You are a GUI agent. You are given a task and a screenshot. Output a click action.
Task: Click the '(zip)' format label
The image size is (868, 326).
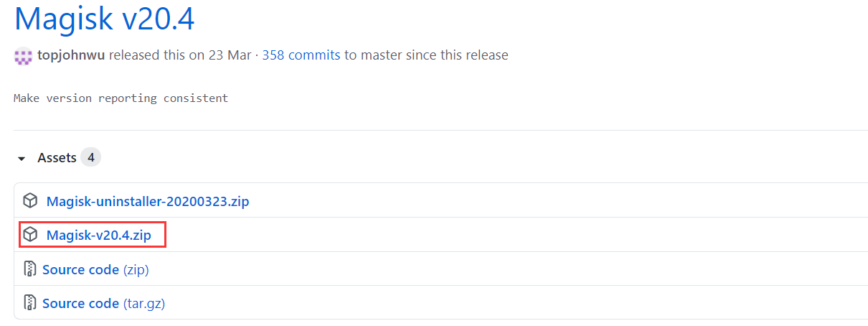[136, 269]
